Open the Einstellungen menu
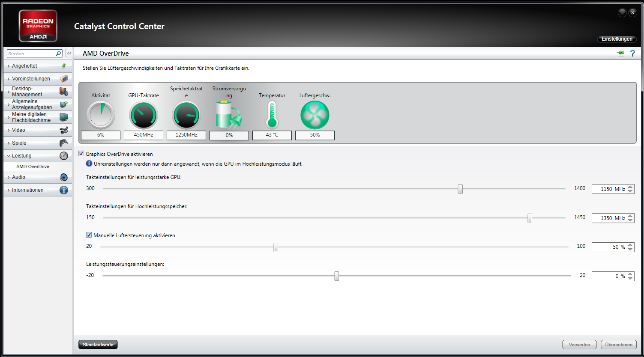The width and height of the screenshot is (644, 357). 617,39
